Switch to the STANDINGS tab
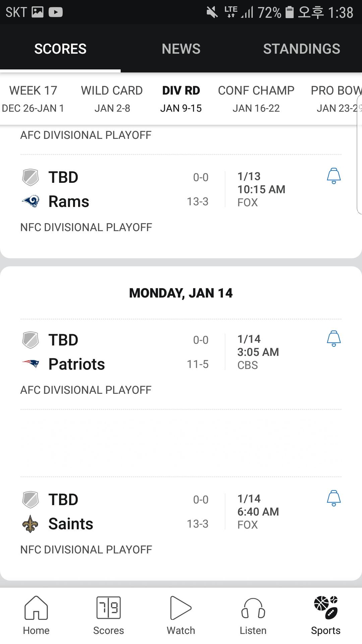The image size is (362, 644). pos(301,49)
